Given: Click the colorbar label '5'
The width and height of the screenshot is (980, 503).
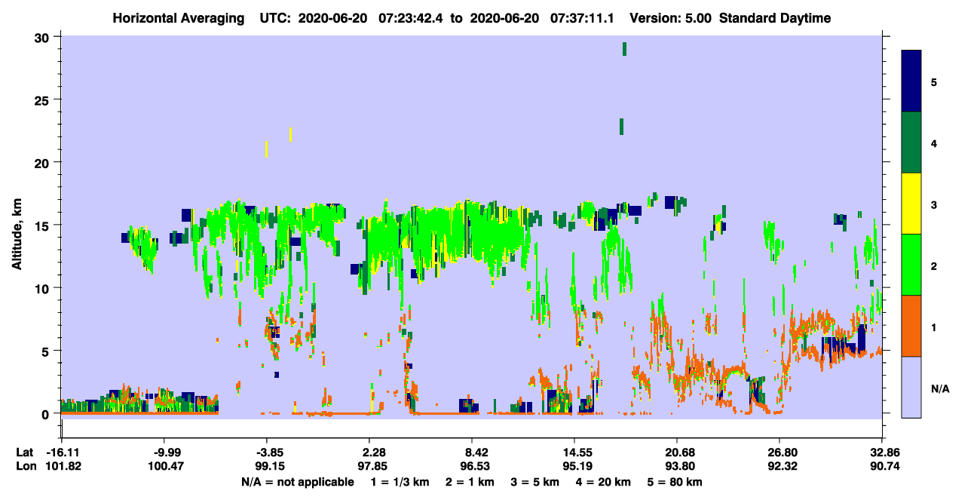Looking at the screenshot, I should click(934, 82).
